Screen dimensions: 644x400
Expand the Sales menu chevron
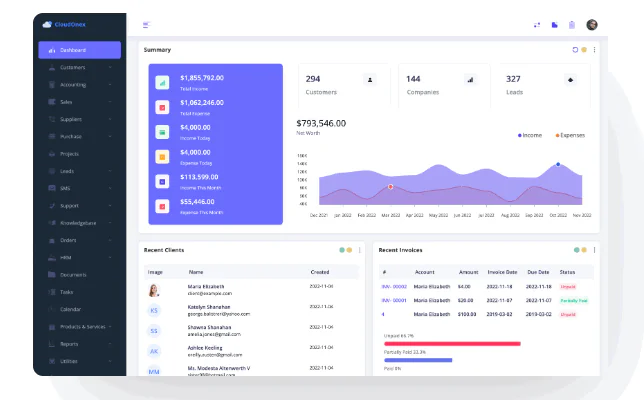[x=110, y=102]
